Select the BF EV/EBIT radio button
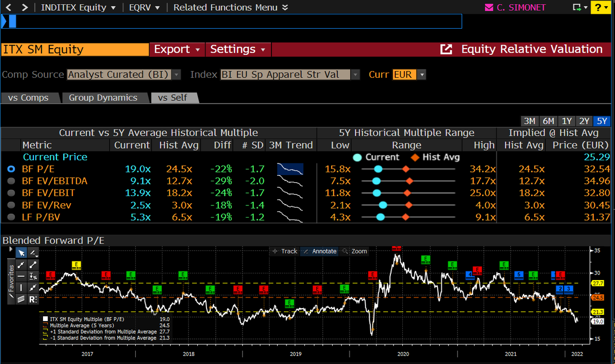Viewport: 615px width, 364px height. [x=11, y=193]
